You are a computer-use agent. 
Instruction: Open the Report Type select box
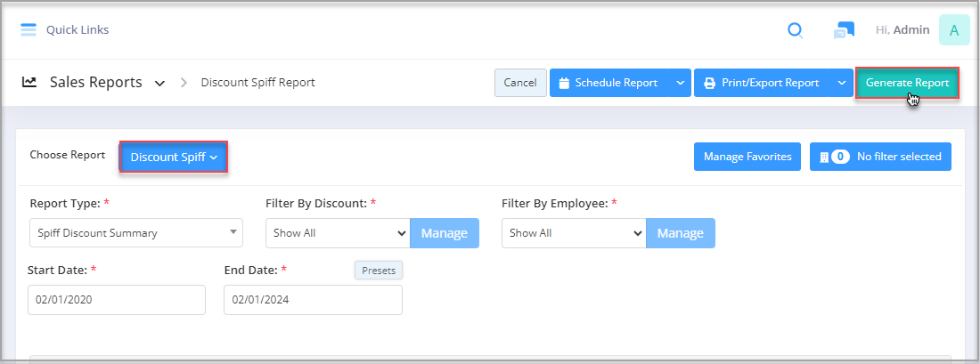point(136,233)
